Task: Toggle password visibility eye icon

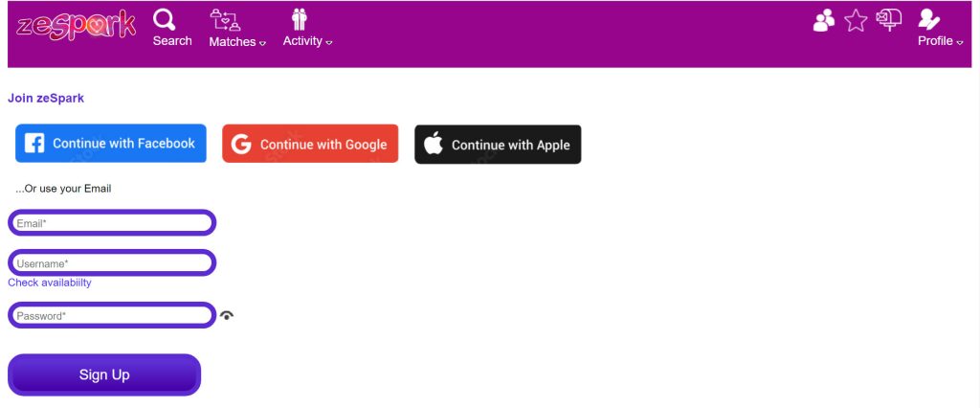Action: (x=227, y=316)
